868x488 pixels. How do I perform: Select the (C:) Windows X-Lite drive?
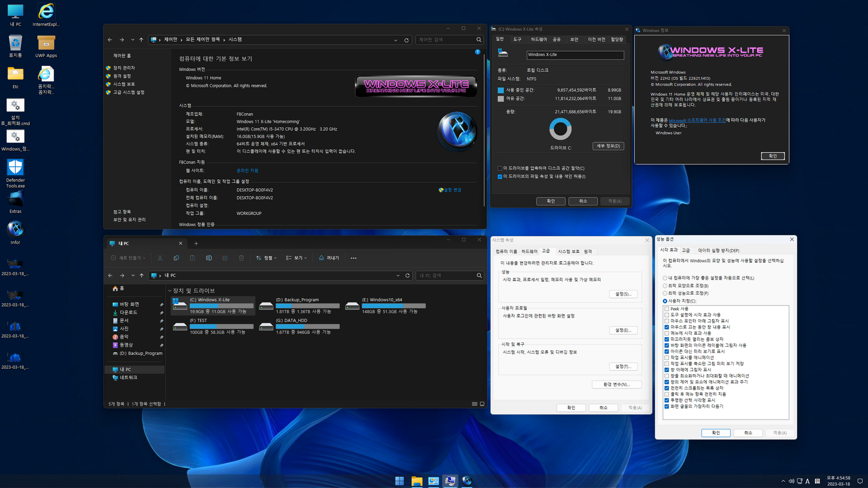click(x=213, y=306)
